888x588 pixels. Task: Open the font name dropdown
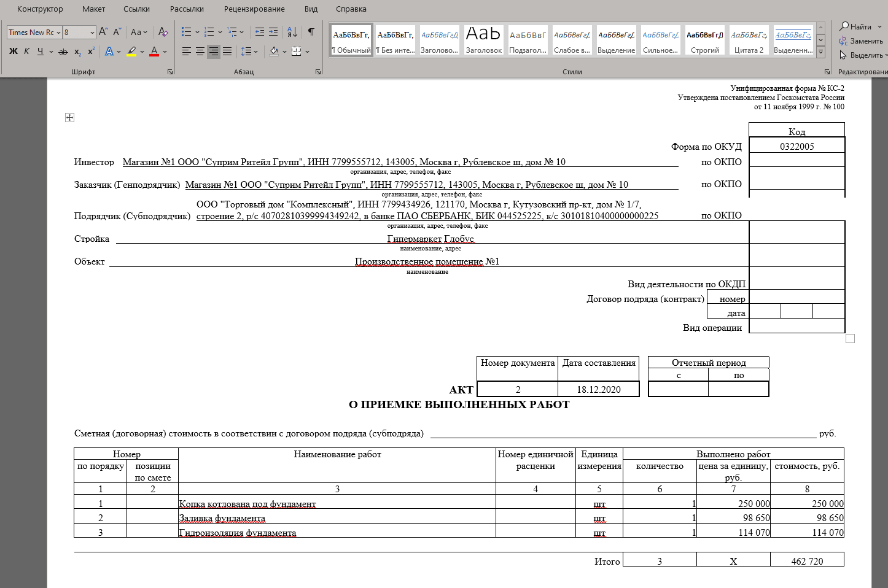58,33
